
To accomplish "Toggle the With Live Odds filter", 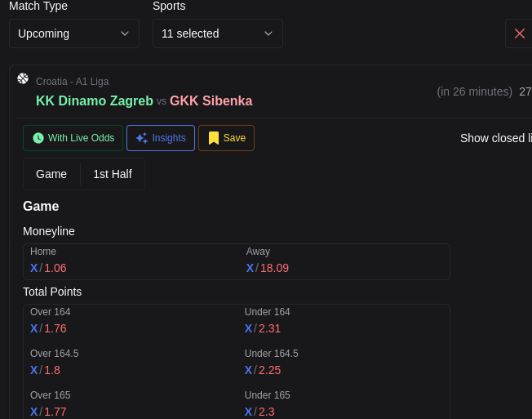I will (x=73, y=138).
